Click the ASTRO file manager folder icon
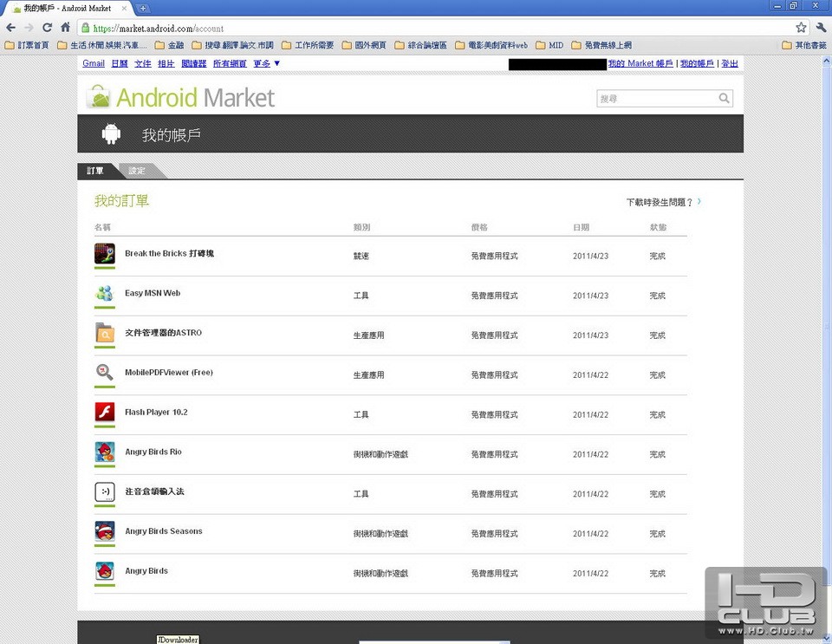832x644 pixels. coord(105,333)
